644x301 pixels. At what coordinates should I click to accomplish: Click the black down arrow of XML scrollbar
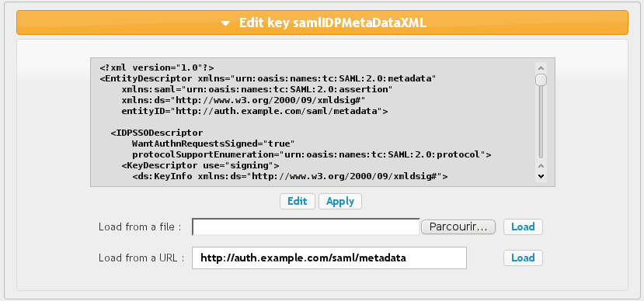541,176
